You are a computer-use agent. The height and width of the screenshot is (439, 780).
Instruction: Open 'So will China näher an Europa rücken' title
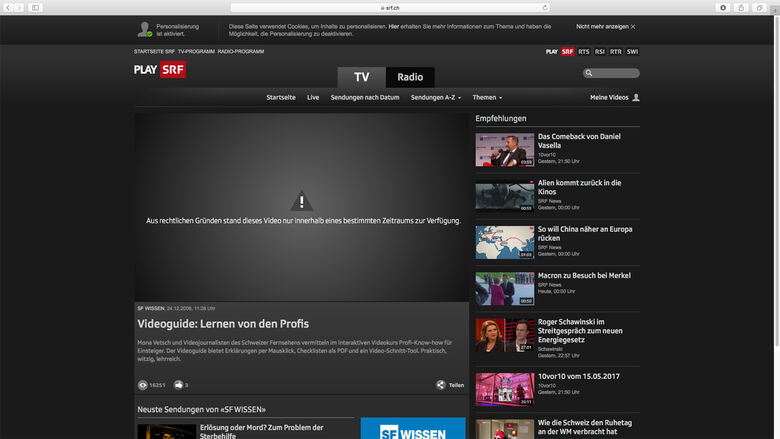pos(585,233)
